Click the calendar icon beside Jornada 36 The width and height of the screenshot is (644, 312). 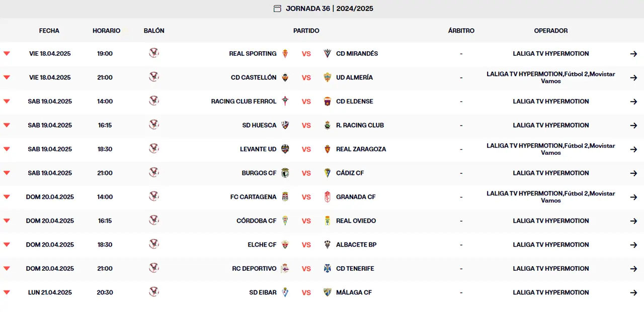tap(277, 9)
